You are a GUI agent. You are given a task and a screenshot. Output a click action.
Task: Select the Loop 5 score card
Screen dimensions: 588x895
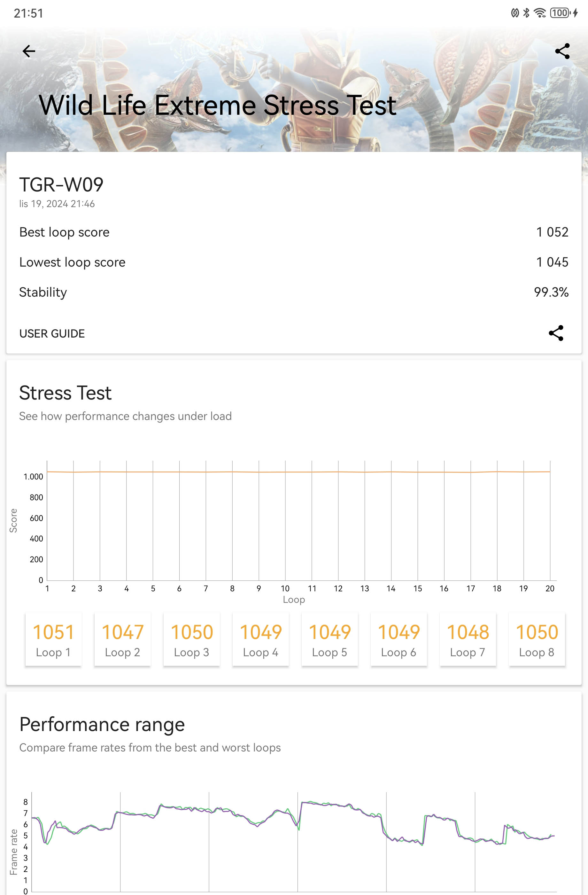tap(330, 639)
